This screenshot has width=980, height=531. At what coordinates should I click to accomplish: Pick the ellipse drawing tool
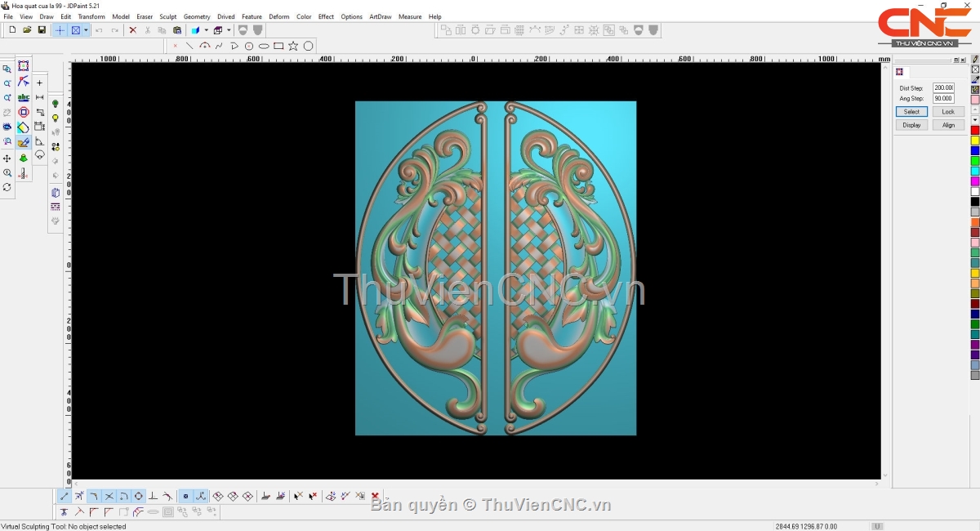[x=264, y=47]
